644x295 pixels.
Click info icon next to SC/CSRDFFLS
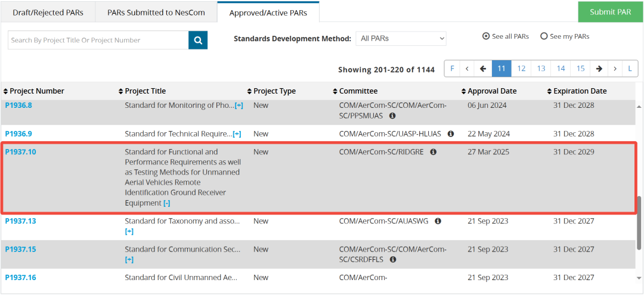(393, 260)
